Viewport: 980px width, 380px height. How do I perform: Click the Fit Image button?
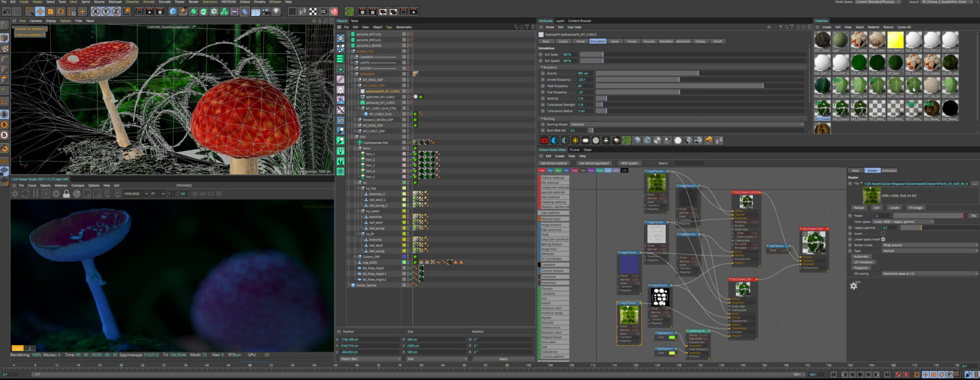[915, 208]
